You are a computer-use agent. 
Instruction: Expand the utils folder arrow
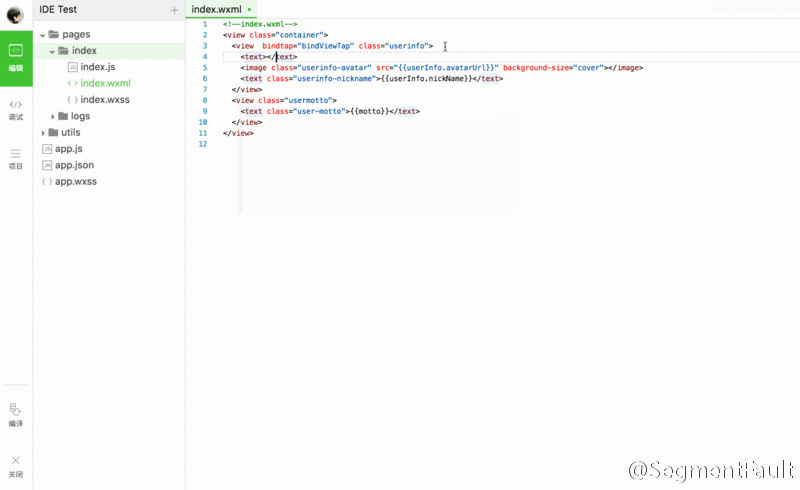(43, 133)
